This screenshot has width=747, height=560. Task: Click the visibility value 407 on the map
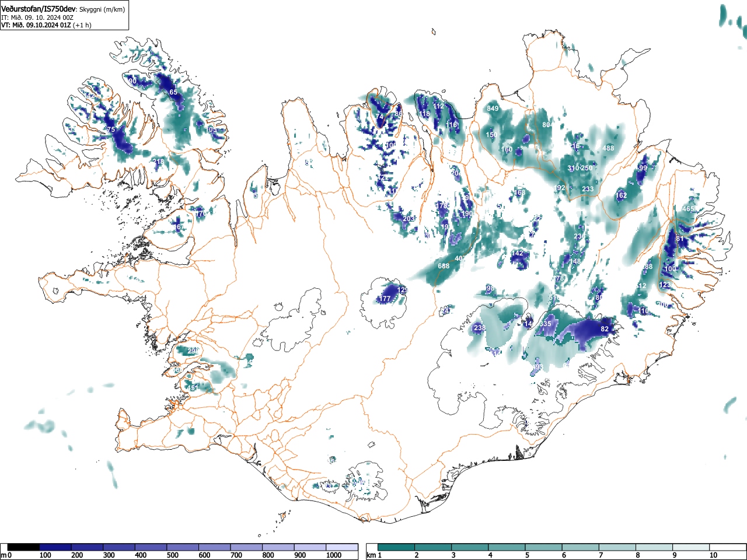pos(460,258)
